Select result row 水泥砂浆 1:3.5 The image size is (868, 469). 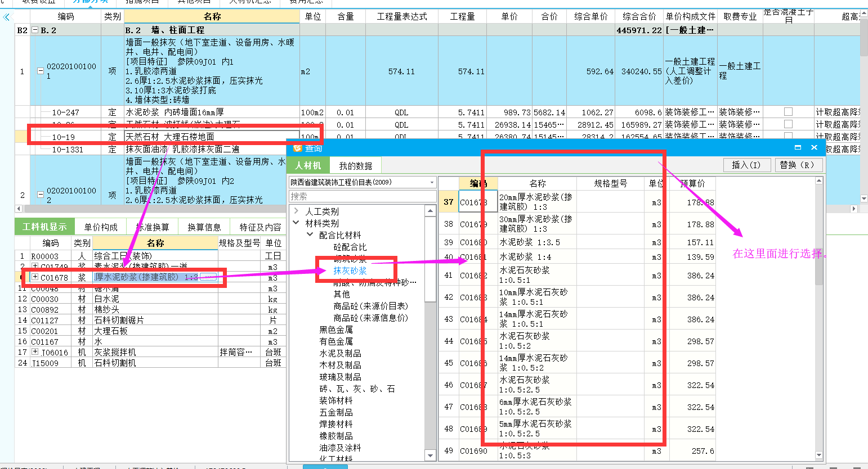(x=577, y=242)
